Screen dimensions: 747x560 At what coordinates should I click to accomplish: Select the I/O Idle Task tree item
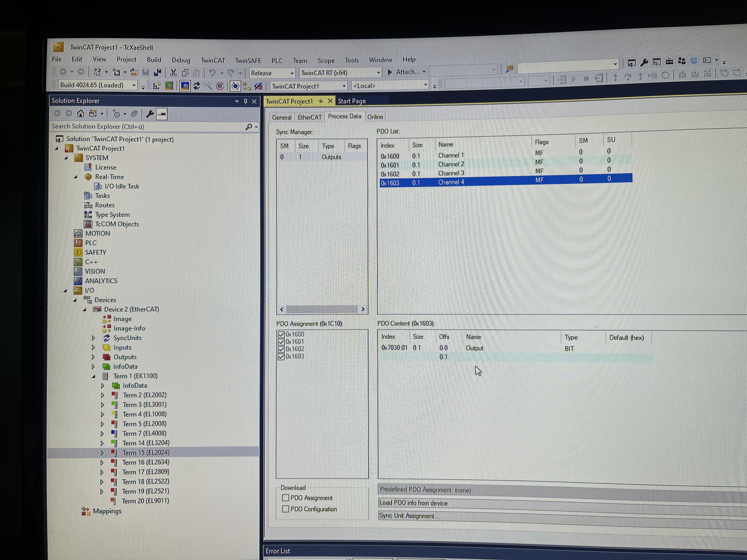[122, 186]
